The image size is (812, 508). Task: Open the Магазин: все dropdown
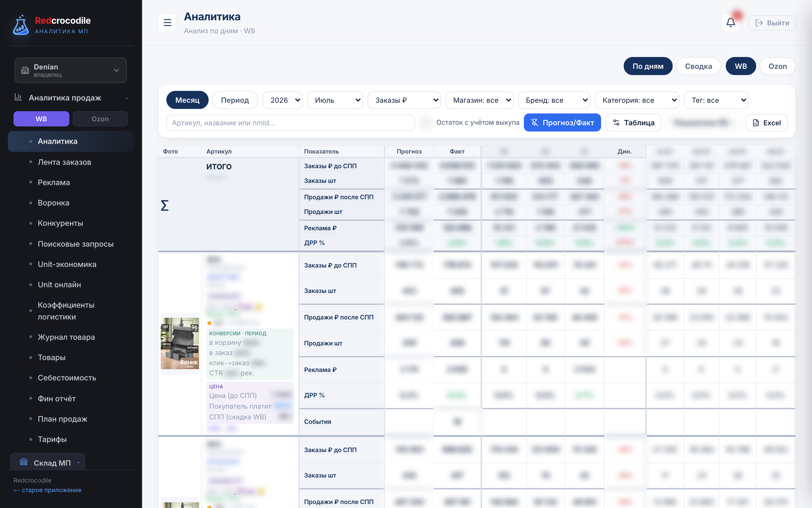coord(479,100)
